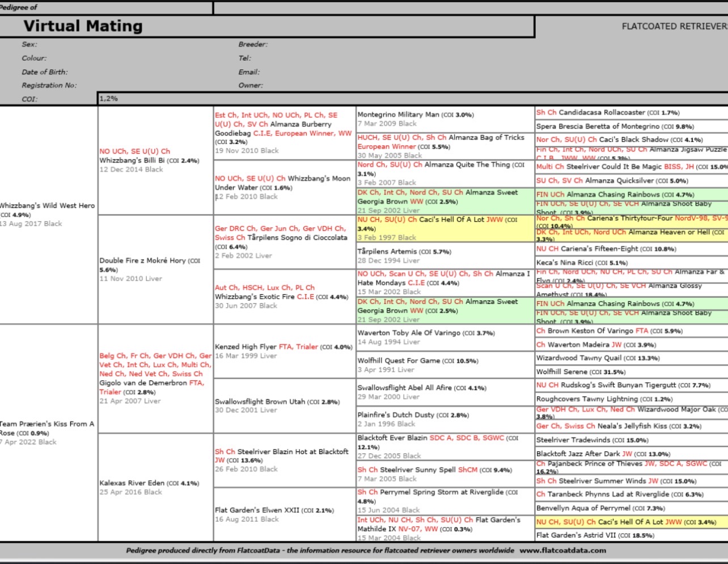Select Swallowsflight Brown Utah entry
The image size is (728, 564).
pyautogui.click(x=260, y=401)
